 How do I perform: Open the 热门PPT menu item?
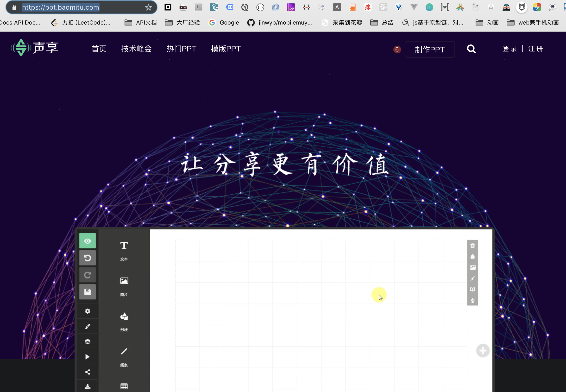(181, 49)
